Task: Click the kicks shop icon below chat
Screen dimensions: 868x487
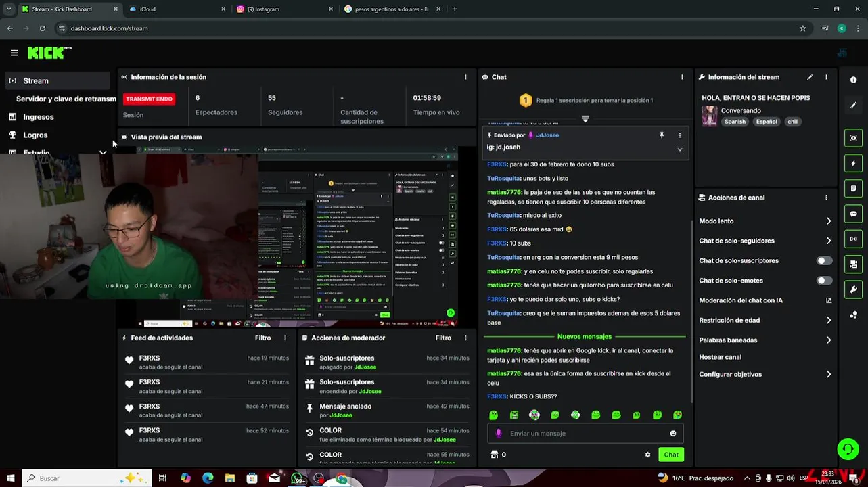Action: click(495, 455)
